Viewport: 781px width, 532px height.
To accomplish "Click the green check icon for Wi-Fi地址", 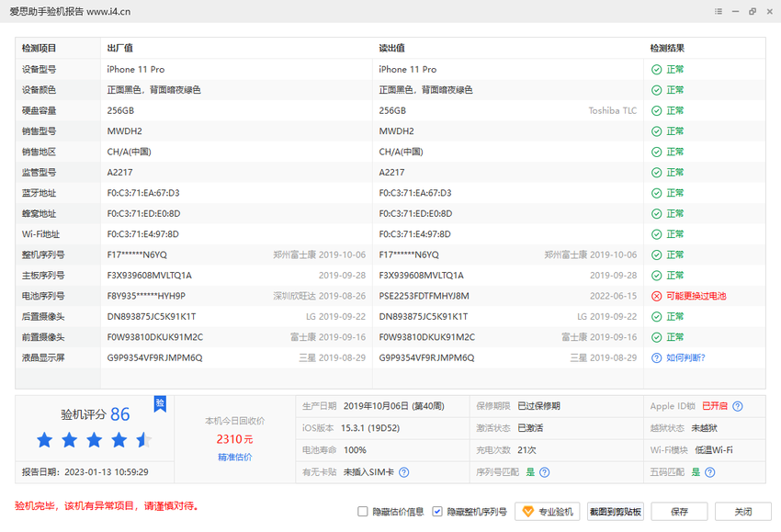I will tap(656, 234).
